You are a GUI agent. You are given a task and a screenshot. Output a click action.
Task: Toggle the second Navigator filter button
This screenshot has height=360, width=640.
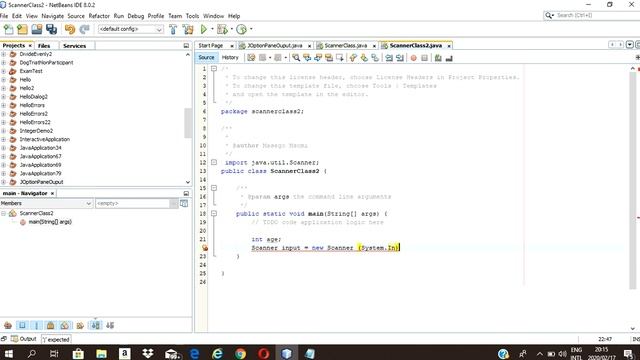[x=22, y=325]
